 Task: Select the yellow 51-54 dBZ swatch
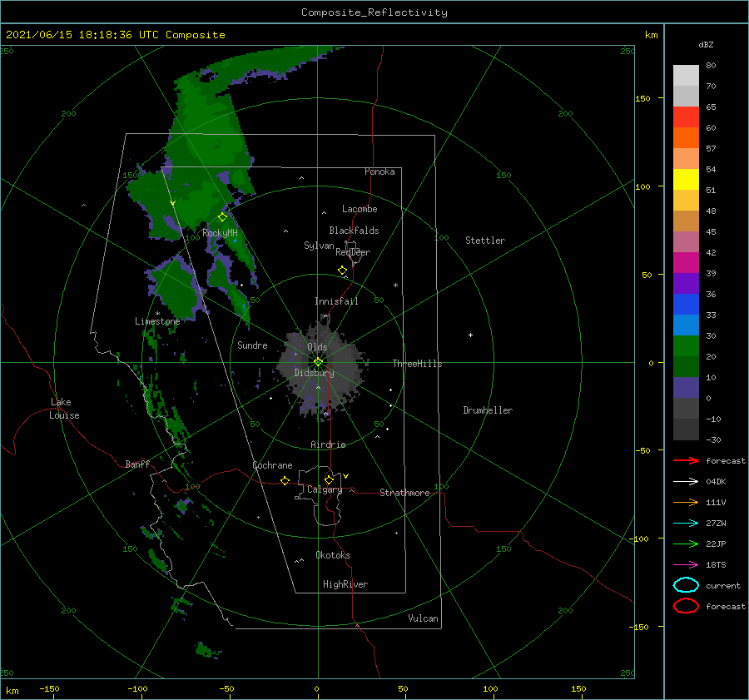point(686,180)
